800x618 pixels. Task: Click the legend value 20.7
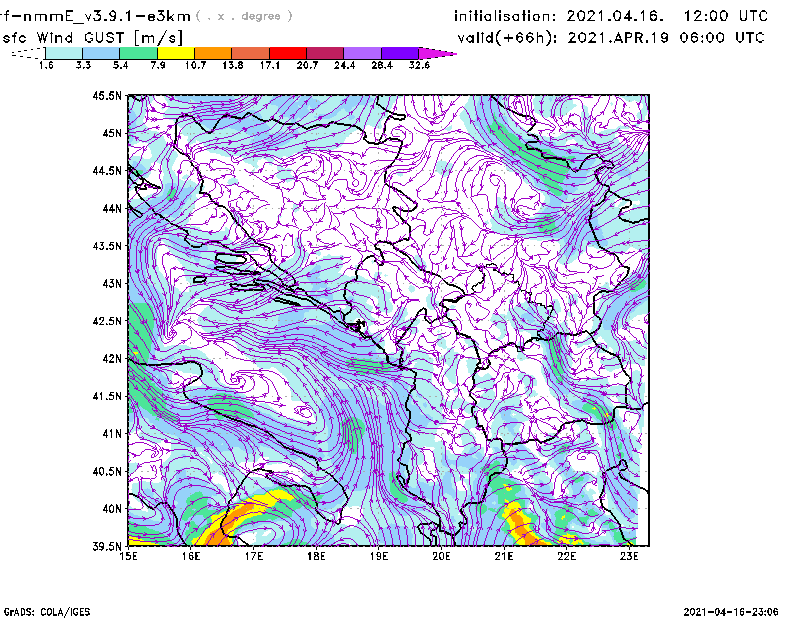pos(307,65)
